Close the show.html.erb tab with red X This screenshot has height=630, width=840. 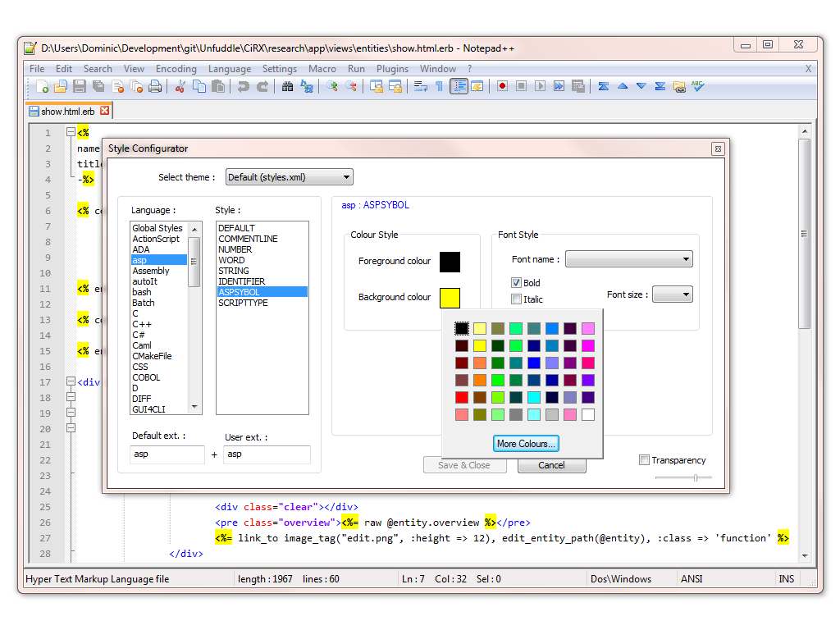(104, 111)
